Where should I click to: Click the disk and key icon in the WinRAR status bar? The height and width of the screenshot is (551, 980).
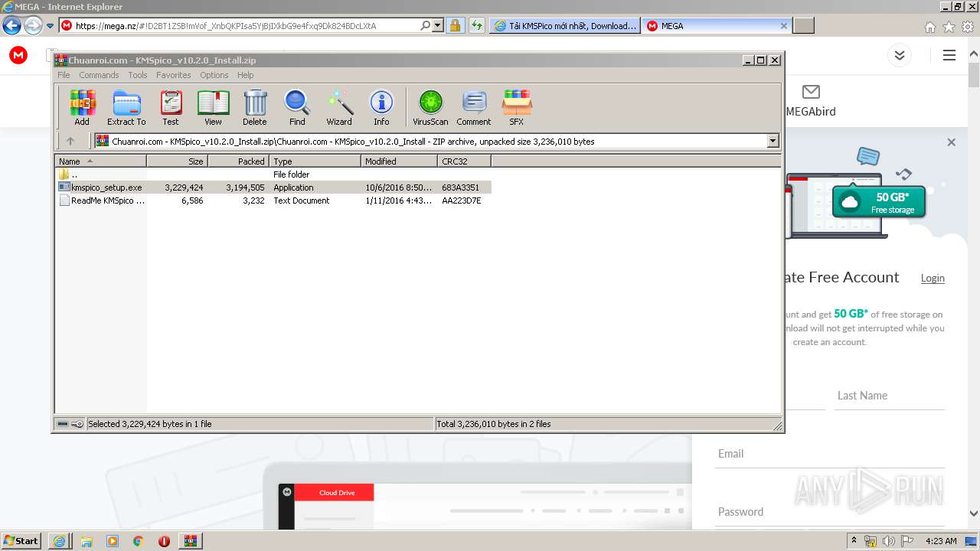pos(70,424)
